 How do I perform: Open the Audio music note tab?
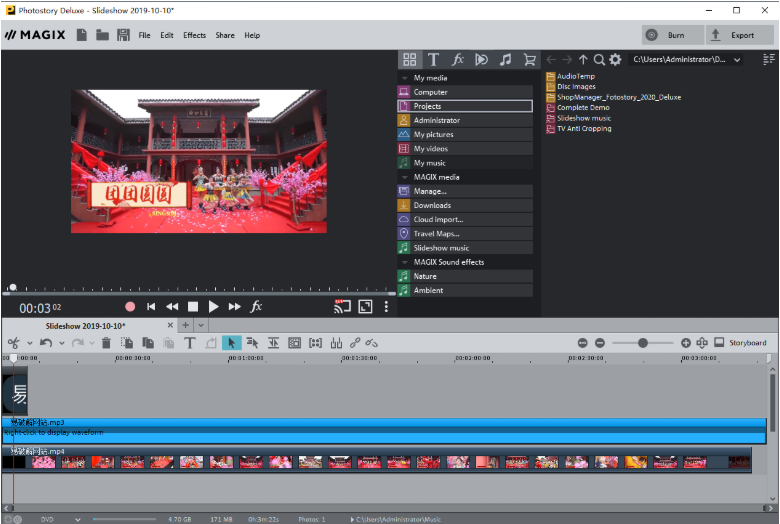(x=505, y=60)
